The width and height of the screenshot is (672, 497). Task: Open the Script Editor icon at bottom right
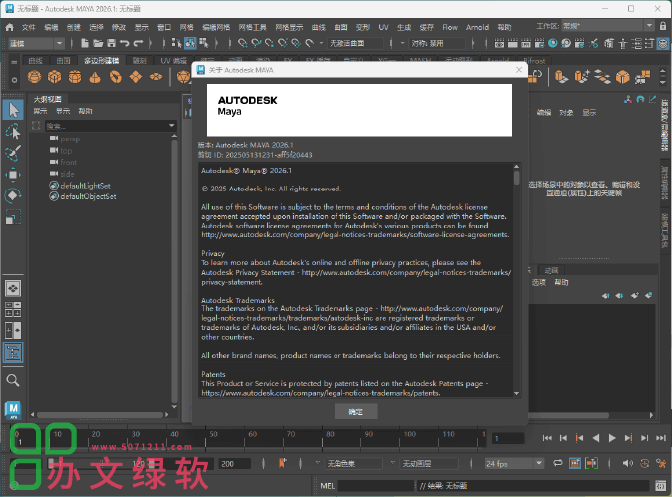(660, 485)
